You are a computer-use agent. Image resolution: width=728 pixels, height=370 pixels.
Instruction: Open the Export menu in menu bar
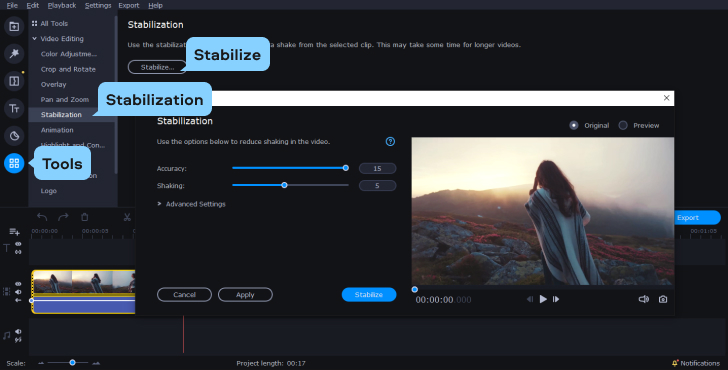pos(129,6)
